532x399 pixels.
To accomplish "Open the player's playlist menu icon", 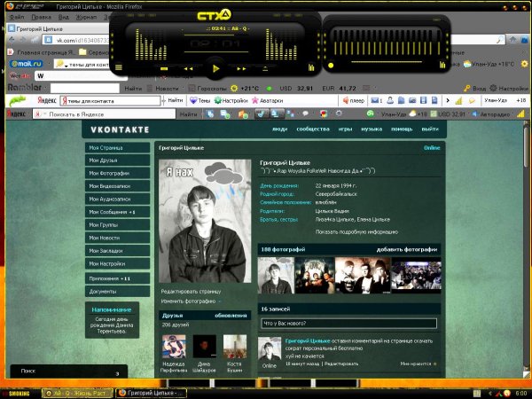I will coord(119,67).
